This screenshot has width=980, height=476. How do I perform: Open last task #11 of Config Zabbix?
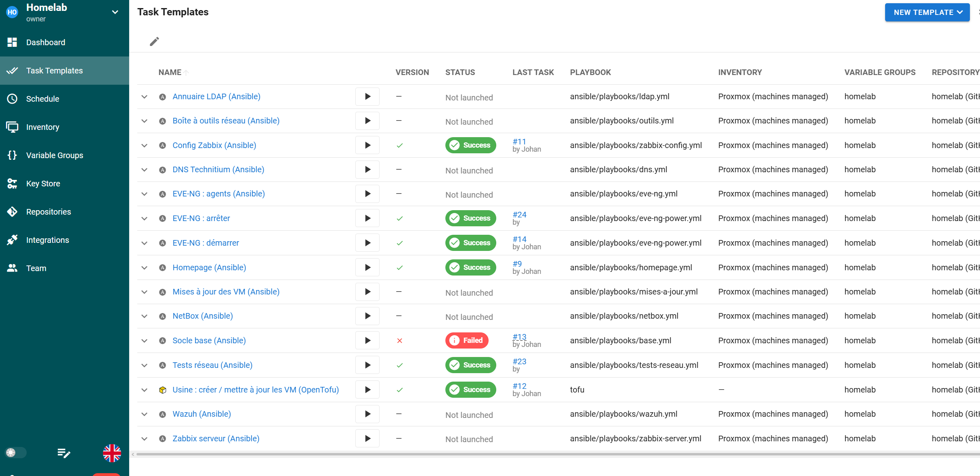[519, 142]
